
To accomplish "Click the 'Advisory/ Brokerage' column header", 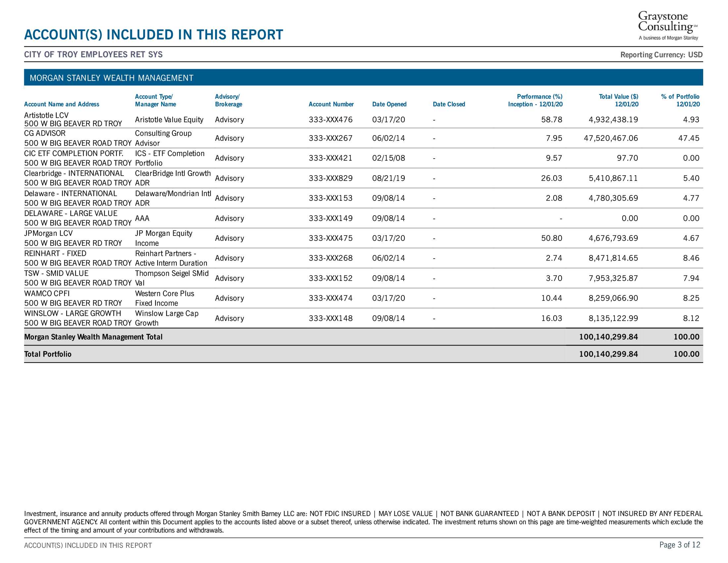I will coord(229,100).
